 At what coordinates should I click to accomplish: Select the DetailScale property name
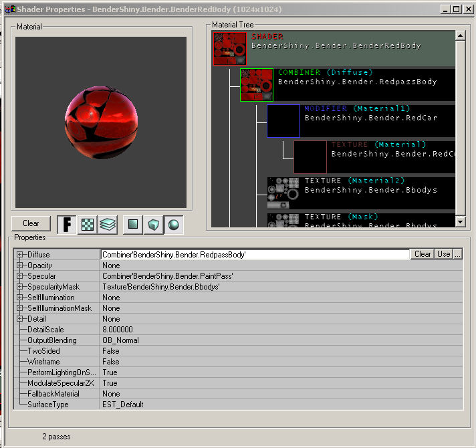[x=45, y=330]
